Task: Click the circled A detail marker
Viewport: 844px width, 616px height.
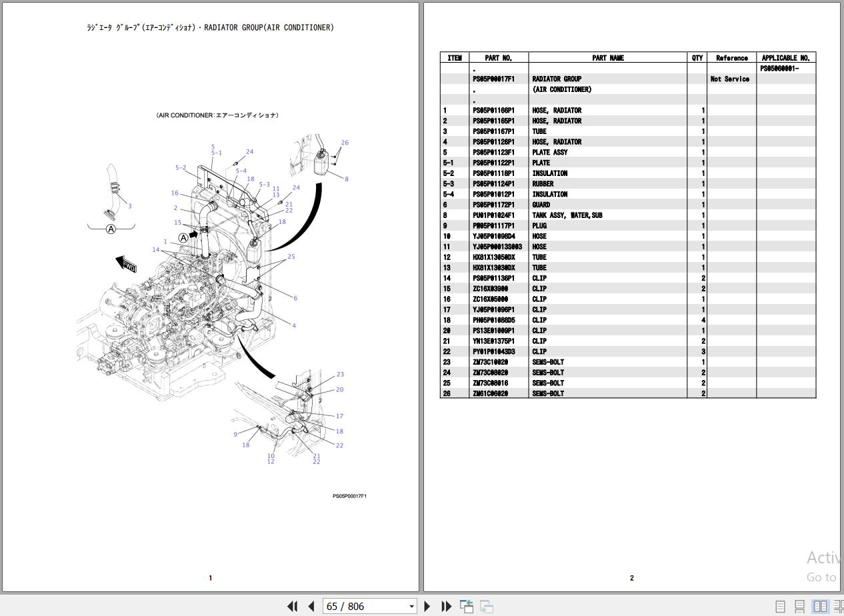Action: [111, 229]
